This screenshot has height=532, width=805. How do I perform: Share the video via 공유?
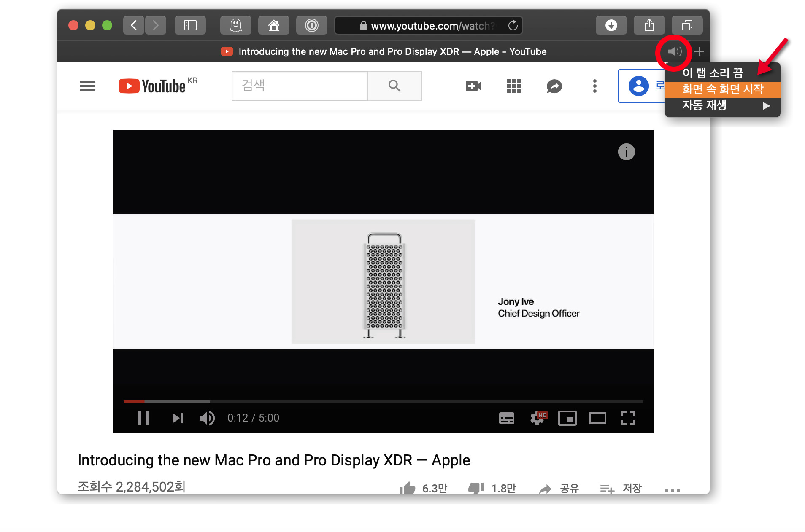click(x=559, y=489)
